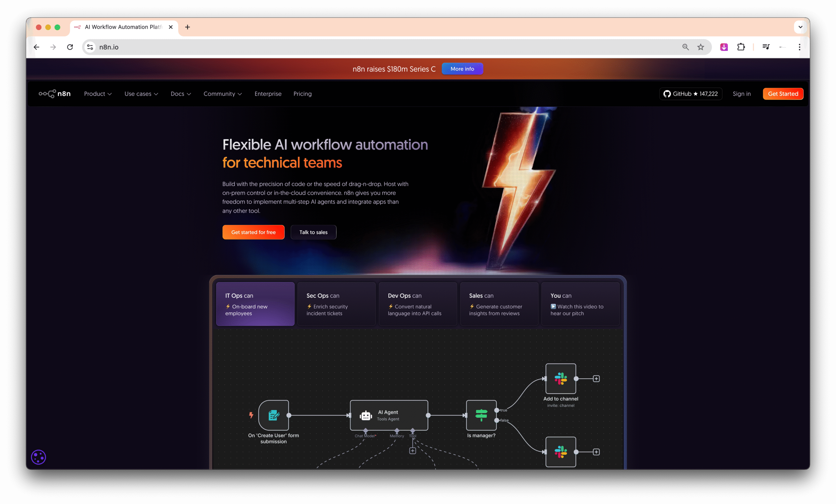Open browser extensions puzzle icon
The image size is (836, 504).
click(741, 47)
